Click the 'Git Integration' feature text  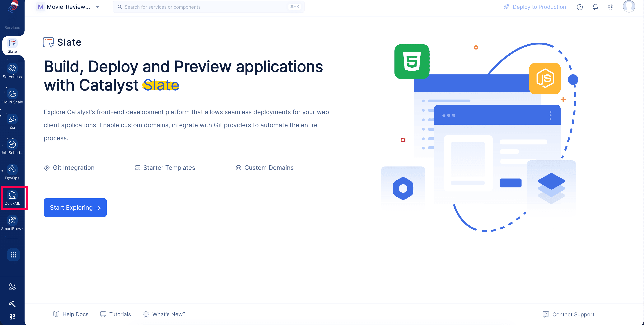click(74, 168)
